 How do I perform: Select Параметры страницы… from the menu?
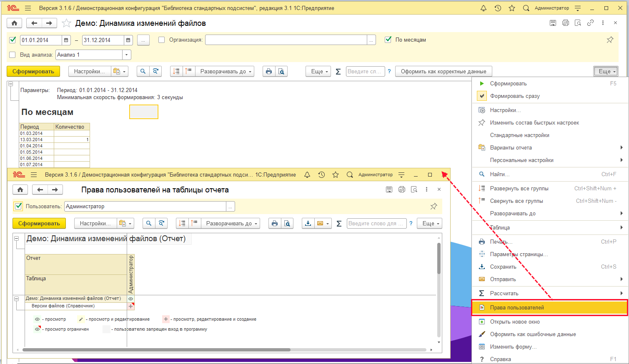[x=550, y=254]
